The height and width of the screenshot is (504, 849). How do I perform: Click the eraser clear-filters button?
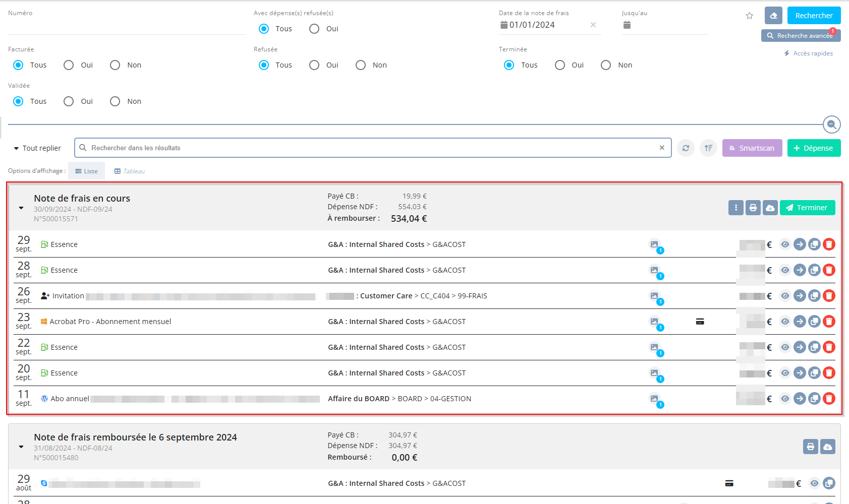tap(773, 16)
